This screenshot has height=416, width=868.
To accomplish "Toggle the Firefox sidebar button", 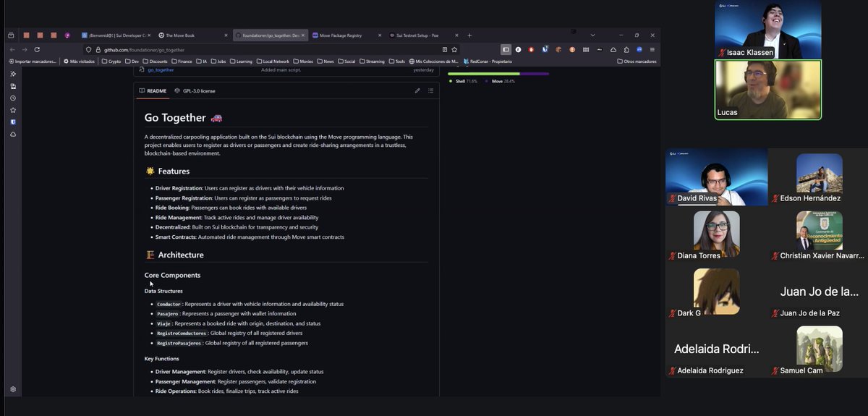I will click(506, 49).
